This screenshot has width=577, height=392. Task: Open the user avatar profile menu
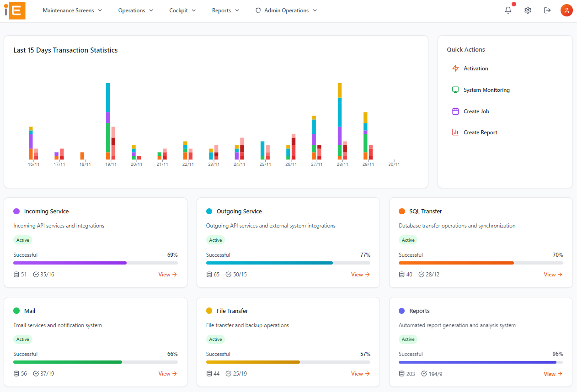(x=566, y=10)
